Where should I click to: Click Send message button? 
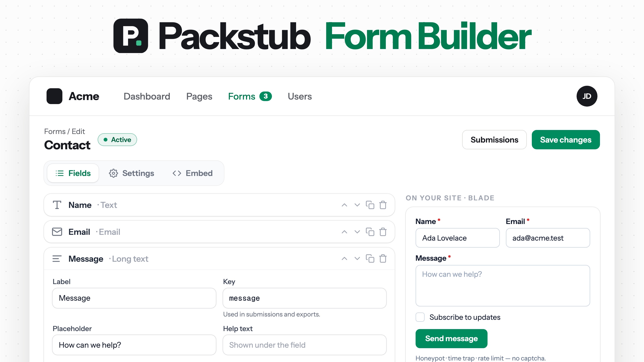(x=452, y=339)
